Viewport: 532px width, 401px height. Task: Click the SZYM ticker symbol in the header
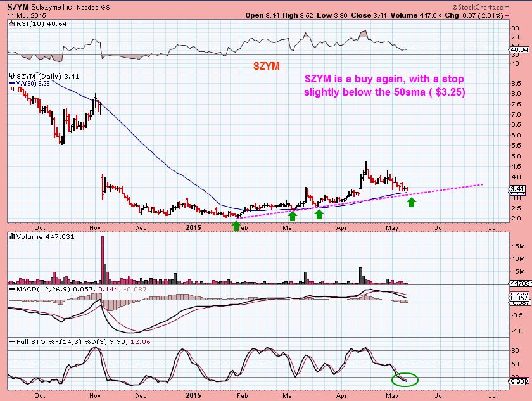[x=18, y=7]
